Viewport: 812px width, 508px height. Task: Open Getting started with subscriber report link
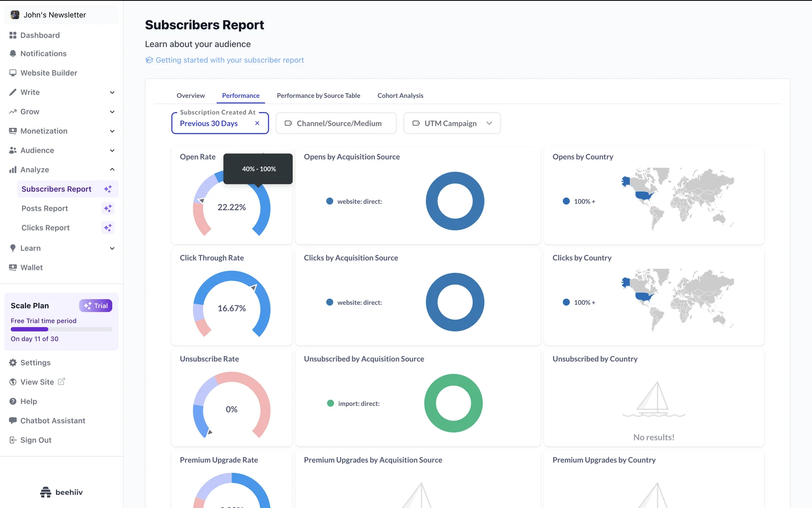coord(229,60)
